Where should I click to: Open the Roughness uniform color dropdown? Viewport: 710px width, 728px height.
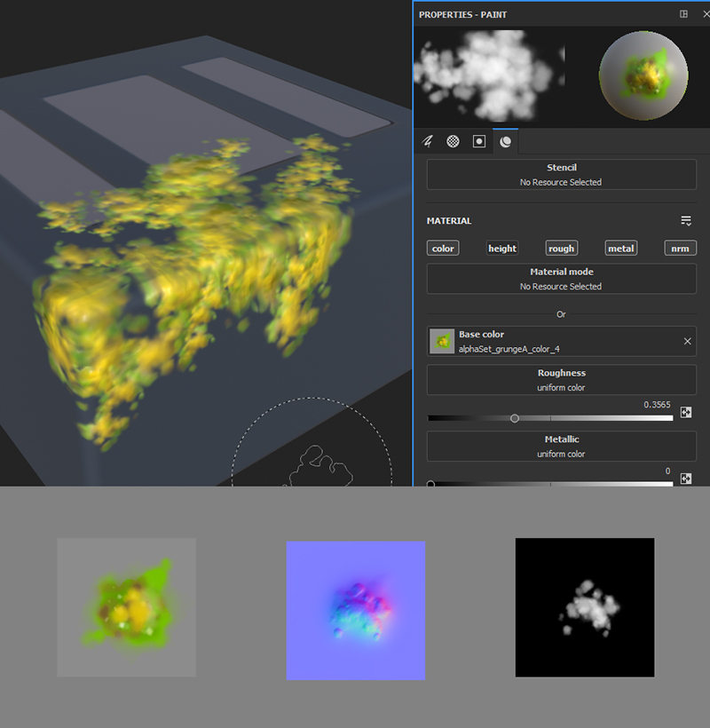pyautogui.click(x=562, y=380)
